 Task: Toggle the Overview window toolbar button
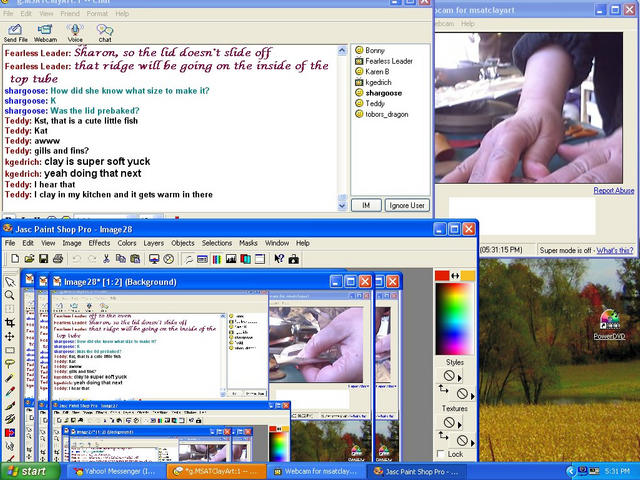point(260,259)
